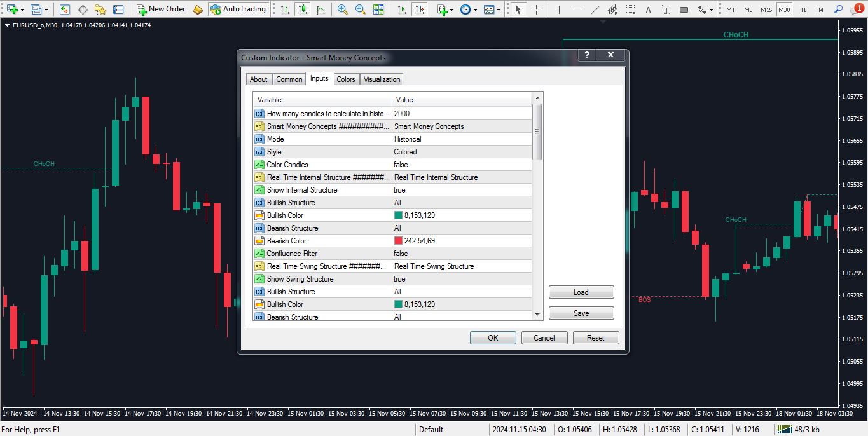Draw a horizontal line tool
The width and height of the screenshot is (868, 436).
pyautogui.click(x=577, y=10)
